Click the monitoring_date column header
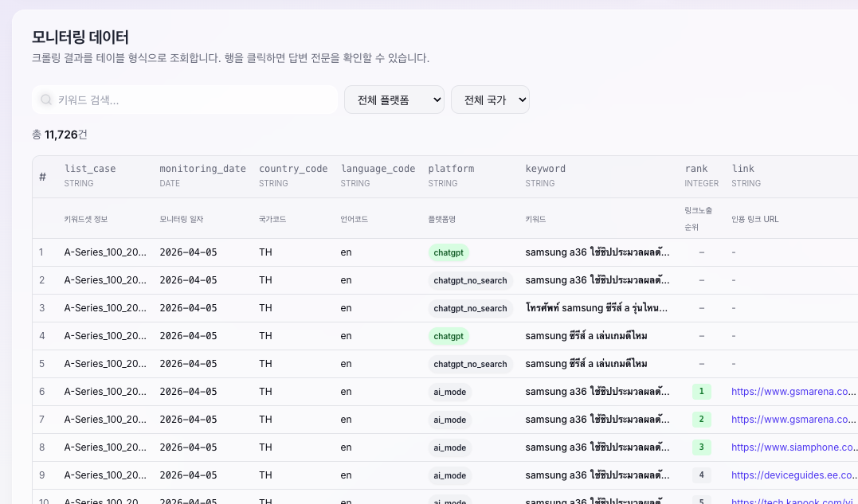The image size is (858, 504). point(202,168)
